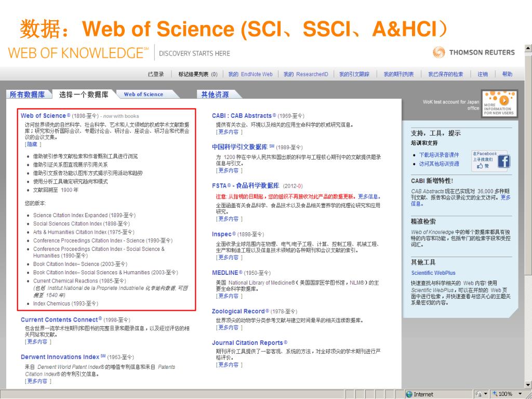Expand 更多内容 under FSTA
Image resolution: width=532 pixels, height=399 pixels.
coord(229,219)
